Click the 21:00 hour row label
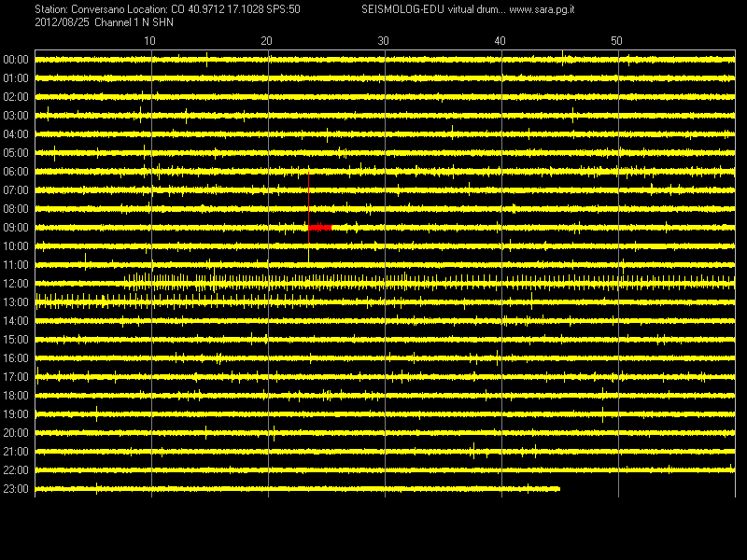Screen dimensions: 747x560 tap(16, 452)
